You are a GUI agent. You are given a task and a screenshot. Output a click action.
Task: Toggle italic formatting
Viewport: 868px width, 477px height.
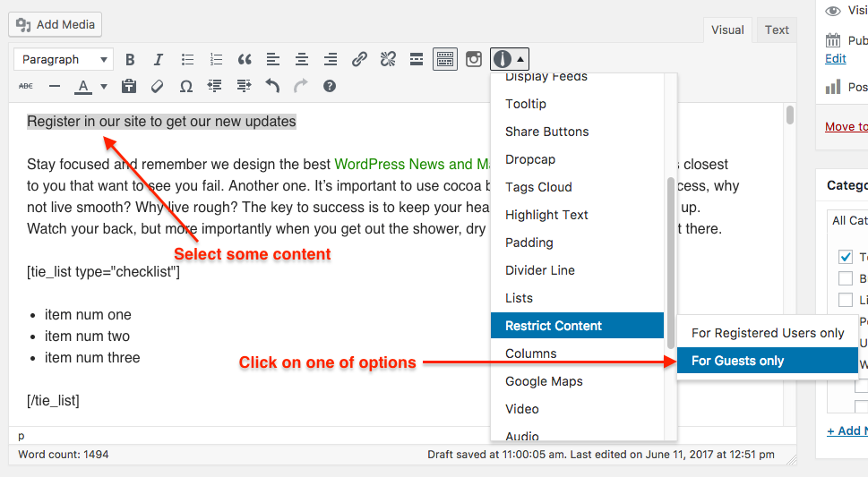(159, 59)
